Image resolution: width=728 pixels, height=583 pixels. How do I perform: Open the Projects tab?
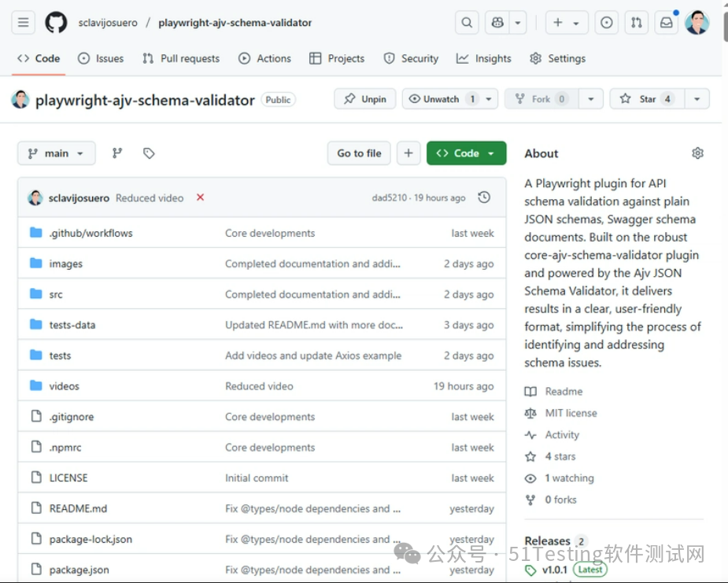pyautogui.click(x=337, y=58)
